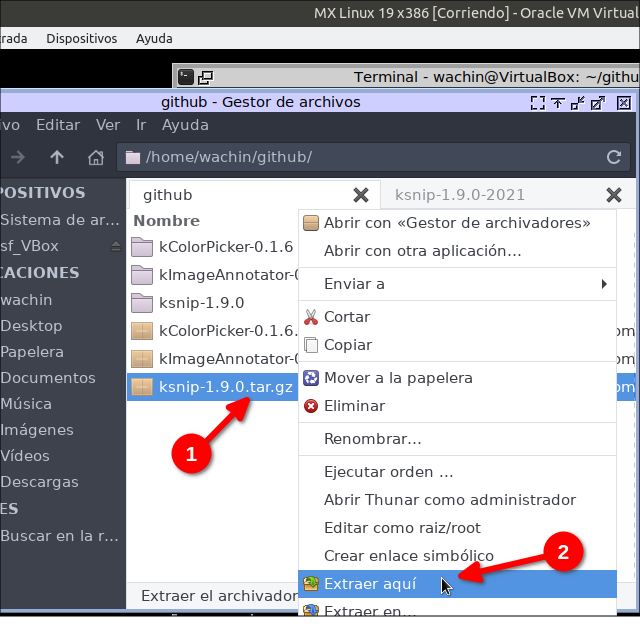Open Sistema de ar... in sidebar
Image resolution: width=640 pixels, height=641 pixels.
click(x=60, y=220)
